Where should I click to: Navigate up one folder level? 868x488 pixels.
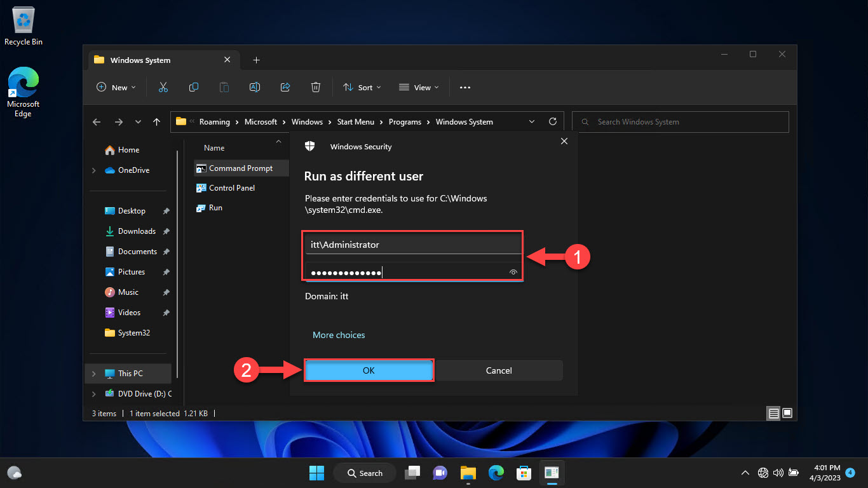[156, 121]
